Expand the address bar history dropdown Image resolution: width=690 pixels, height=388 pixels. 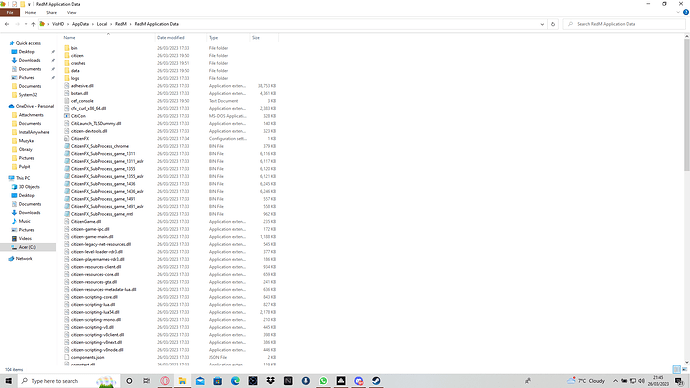coord(542,24)
